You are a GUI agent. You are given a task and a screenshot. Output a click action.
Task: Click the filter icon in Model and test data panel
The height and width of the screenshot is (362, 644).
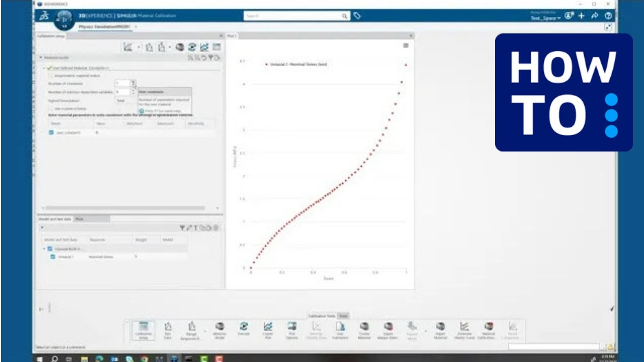183,228
